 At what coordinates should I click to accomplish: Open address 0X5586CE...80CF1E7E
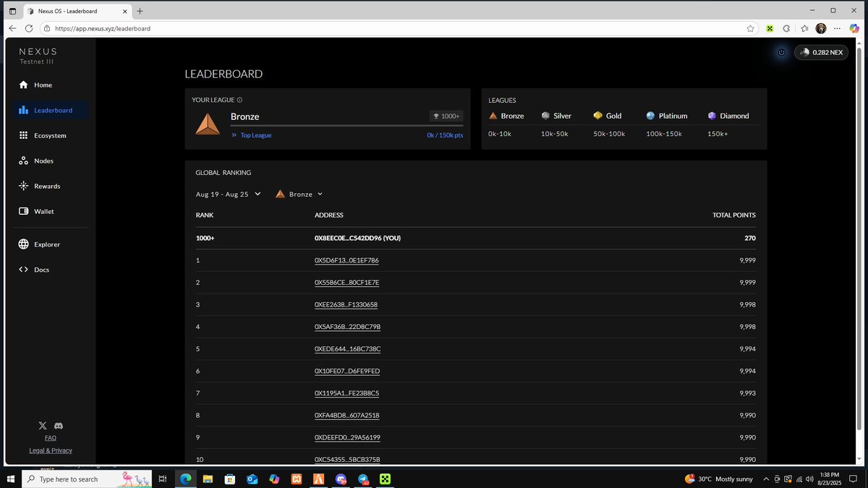tap(346, 282)
